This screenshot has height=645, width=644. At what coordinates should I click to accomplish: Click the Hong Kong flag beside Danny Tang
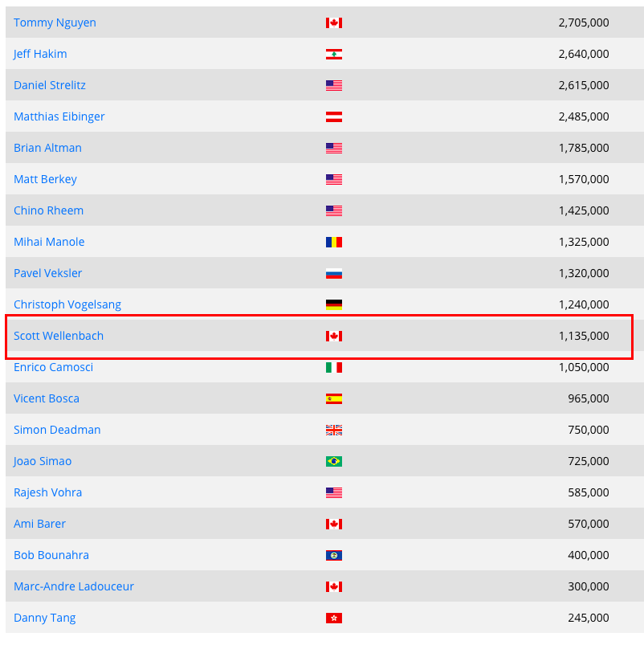(x=334, y=618)
